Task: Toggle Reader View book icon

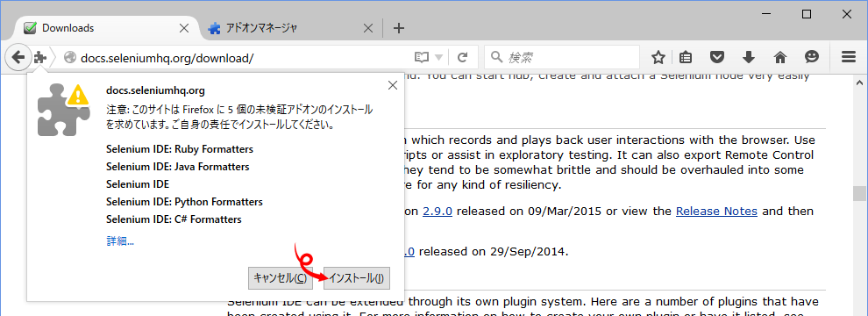Action: [422, 57]
